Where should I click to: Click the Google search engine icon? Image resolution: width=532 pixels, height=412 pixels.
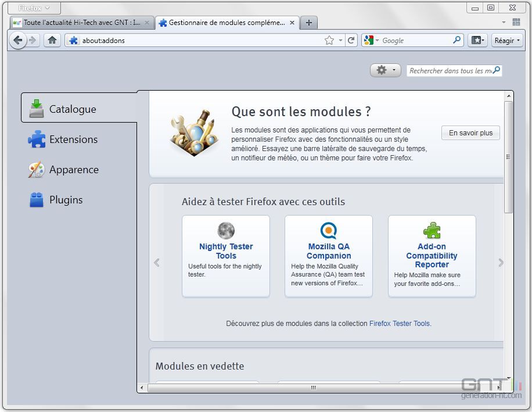coord(368,40)
